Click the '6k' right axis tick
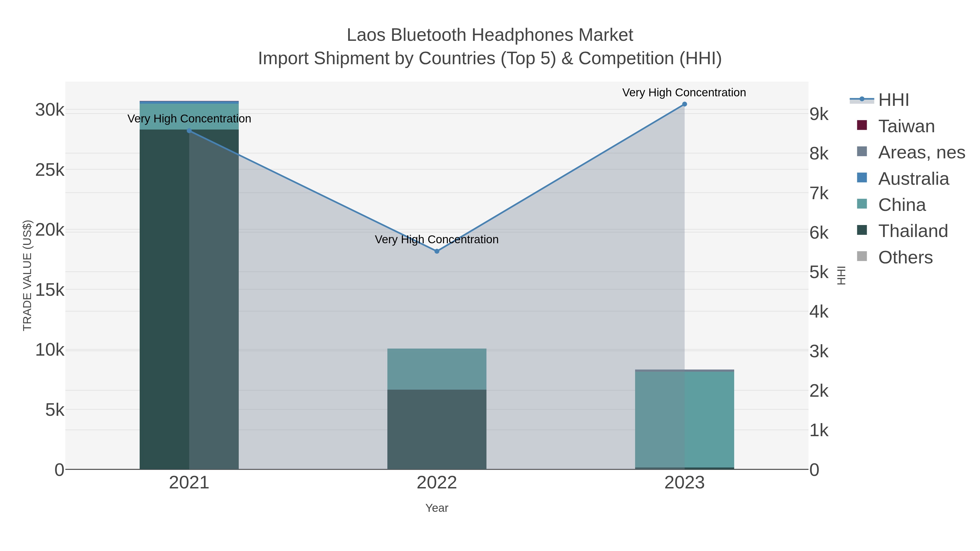 pyautogui.click(x=819, y=233)
